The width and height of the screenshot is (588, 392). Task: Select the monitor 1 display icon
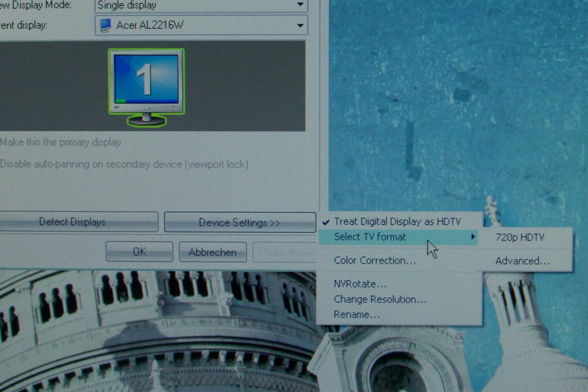146,86
